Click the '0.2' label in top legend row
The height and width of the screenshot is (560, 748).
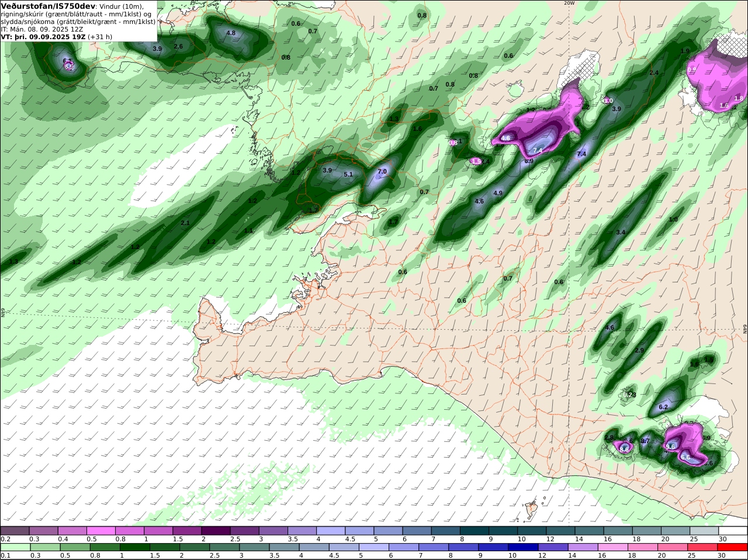tap(5, 539)
